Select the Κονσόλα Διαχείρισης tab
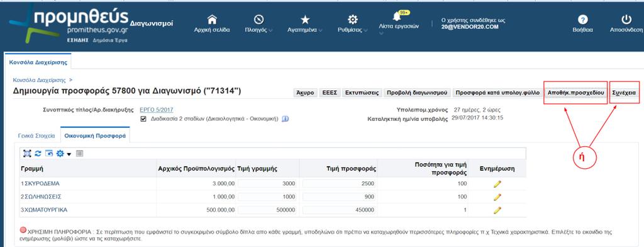 coord(38,62)
